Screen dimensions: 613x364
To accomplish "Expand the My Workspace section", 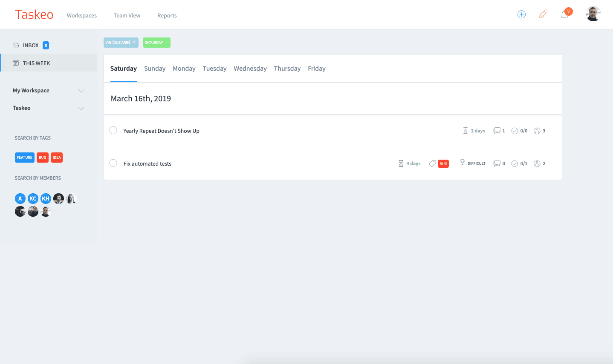I will pyautogui.click(x=81, y=91).
